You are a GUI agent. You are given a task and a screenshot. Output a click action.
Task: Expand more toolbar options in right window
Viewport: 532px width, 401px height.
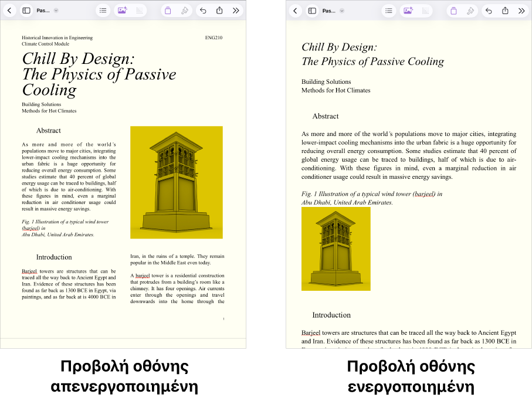click(x=521, y=11)
